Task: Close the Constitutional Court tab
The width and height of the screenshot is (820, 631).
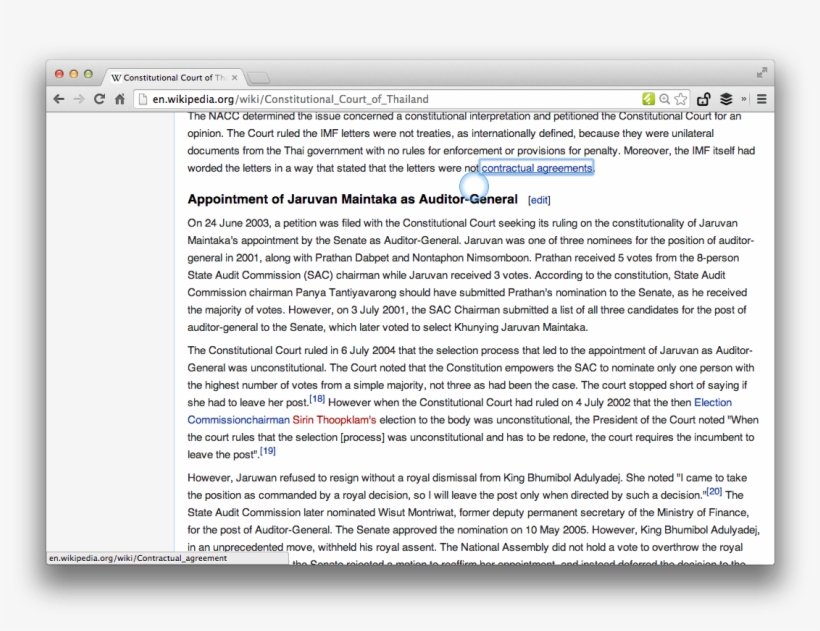Action: pyautogui.click(x=234, y=77)
